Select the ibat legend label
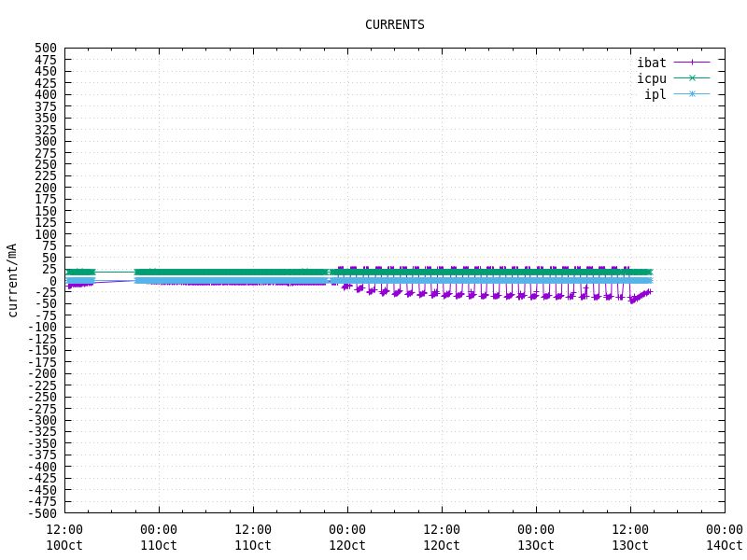 coord(651,63)
